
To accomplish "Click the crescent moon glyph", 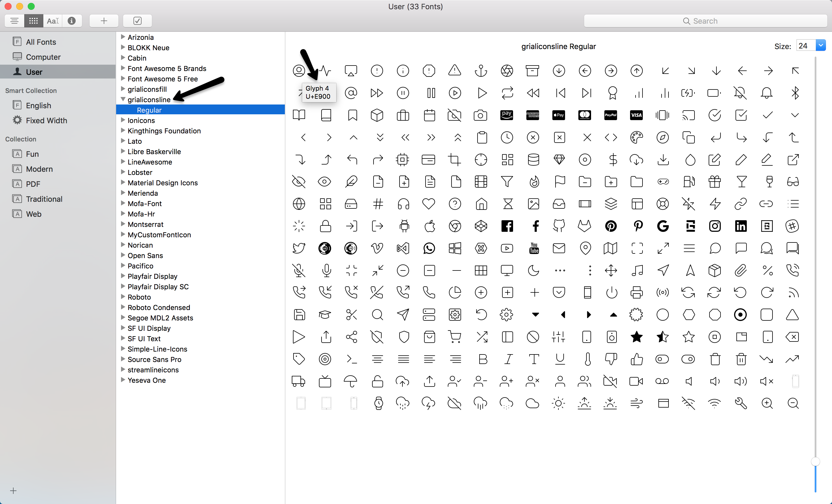I will (533, 270).
